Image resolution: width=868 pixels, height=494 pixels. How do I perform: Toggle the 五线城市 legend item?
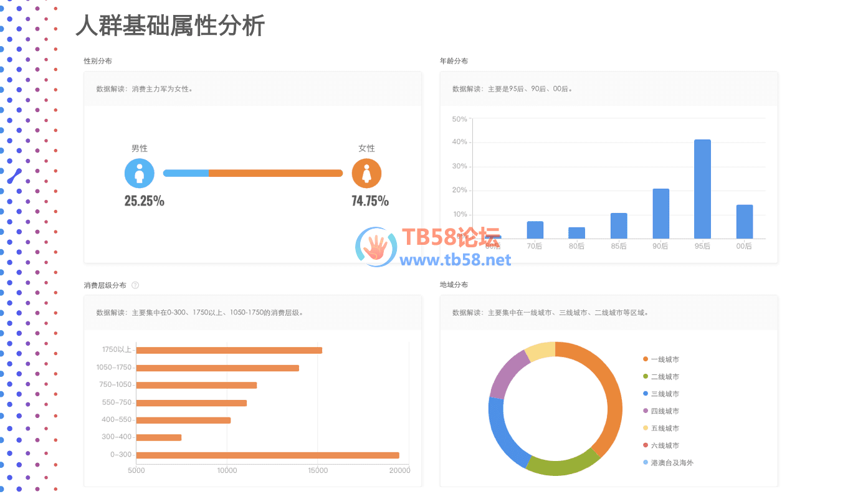coord(664,429)
